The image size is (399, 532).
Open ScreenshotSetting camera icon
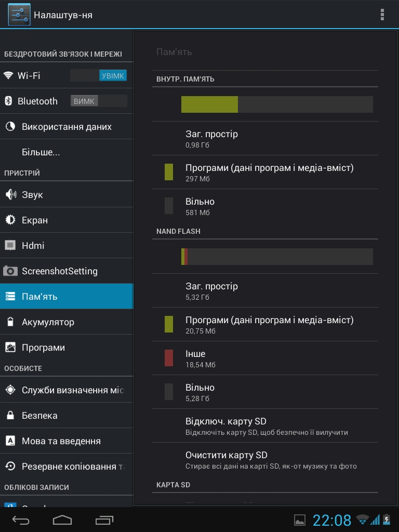pyautogui.click(x=10, y=271)
